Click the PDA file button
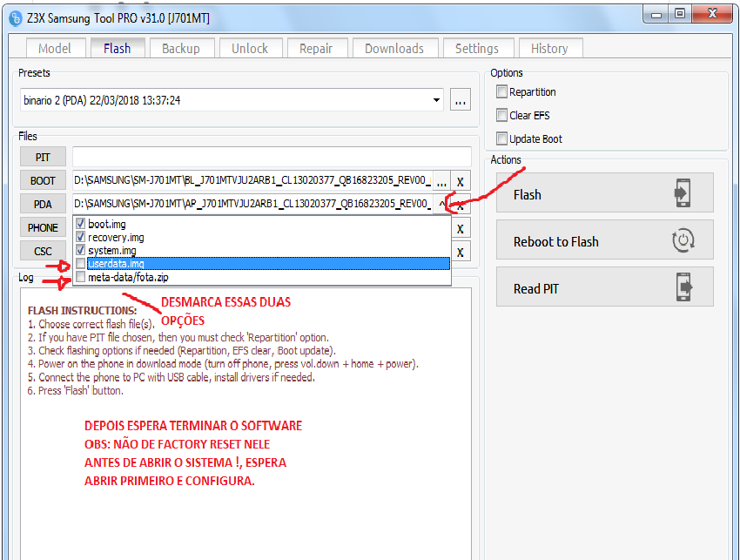740x560 pixels. [43, 205]
